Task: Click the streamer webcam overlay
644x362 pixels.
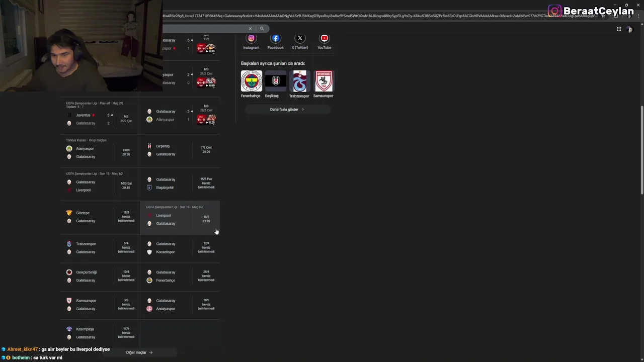Action: point(81,45)
